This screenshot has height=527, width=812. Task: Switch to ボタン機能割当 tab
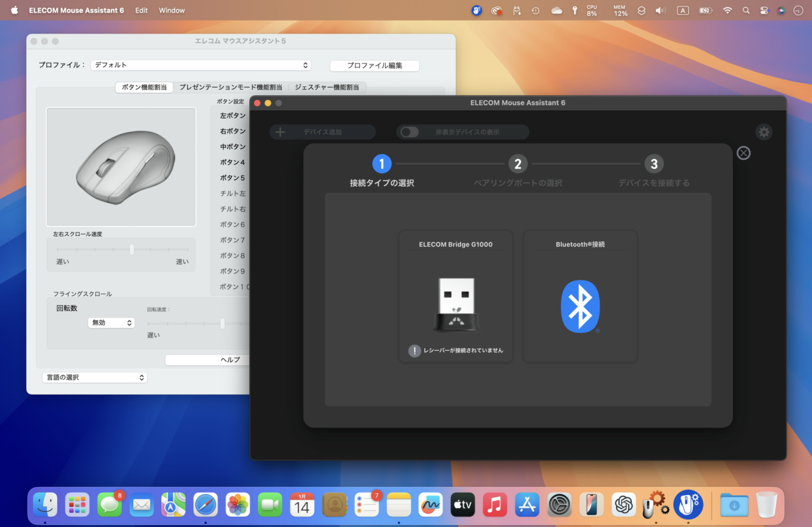point(144,88)
